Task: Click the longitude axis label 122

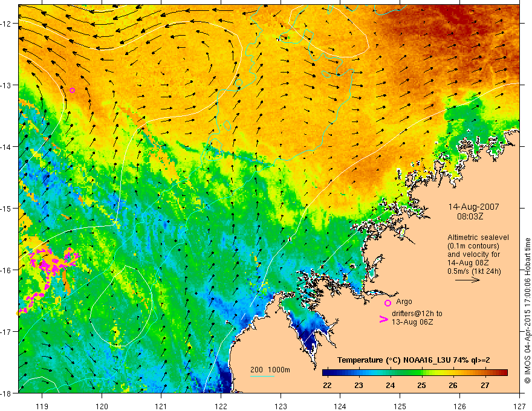Action: [x=221, y=406]
